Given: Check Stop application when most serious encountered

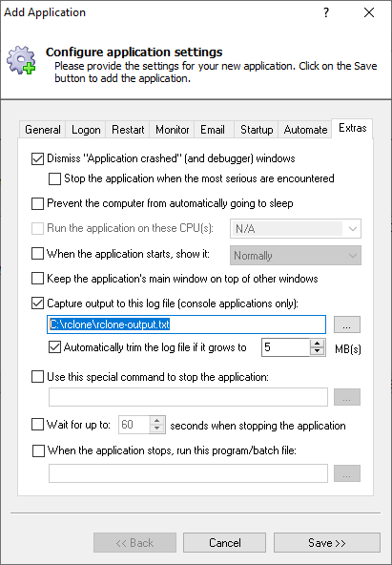Looking at the screenshot, I should (54, 178).
